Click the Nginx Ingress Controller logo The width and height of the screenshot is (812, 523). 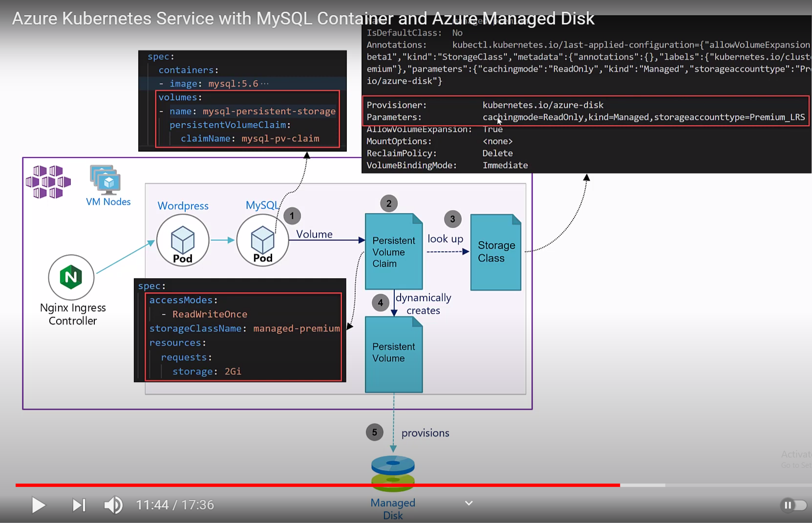pyautogui.click(x=71, y=277)
